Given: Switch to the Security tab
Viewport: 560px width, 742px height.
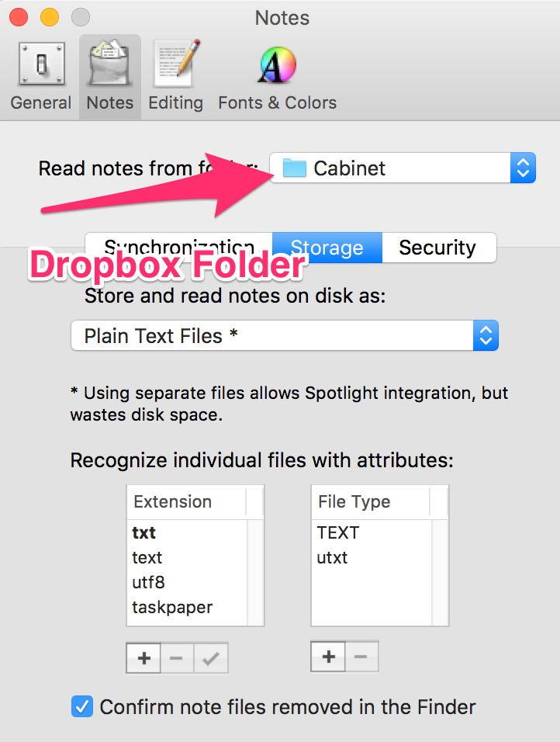Looking at the screenshot, I should 439,247.
